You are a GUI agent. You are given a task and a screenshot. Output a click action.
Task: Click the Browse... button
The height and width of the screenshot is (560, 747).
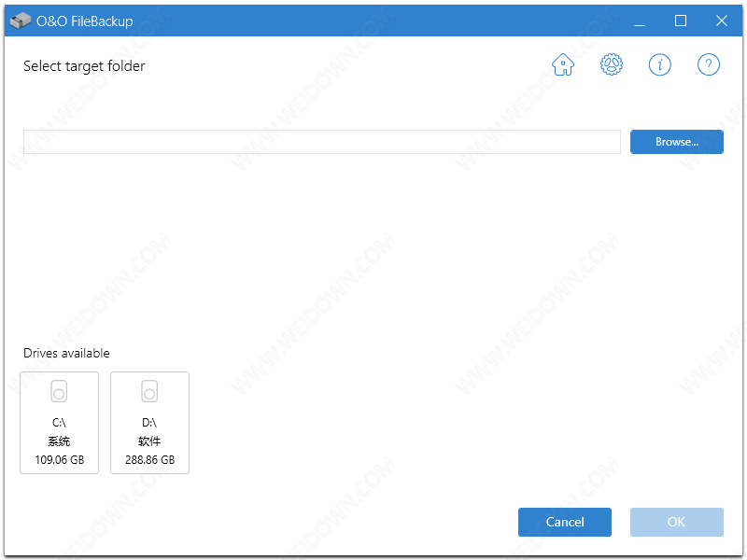click(x=676, y=142)
